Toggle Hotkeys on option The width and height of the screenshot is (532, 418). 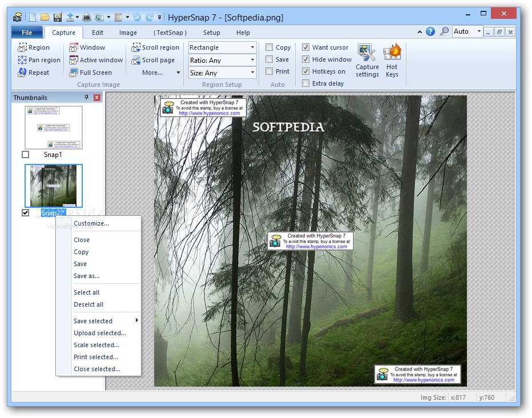[306, 71]
